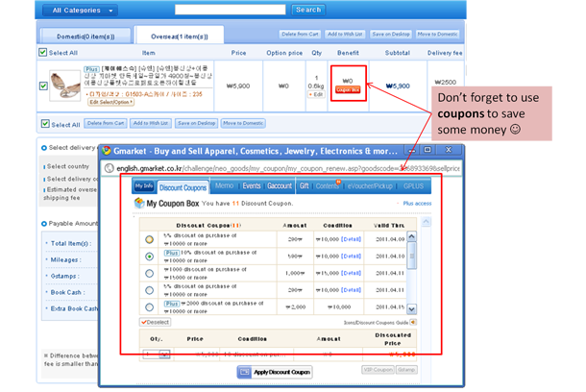This screenshot has height=392, width=586.
Task: Select first 5% discount coupon radio, valid 2011.04.09
Action: (x=149, y=239)
